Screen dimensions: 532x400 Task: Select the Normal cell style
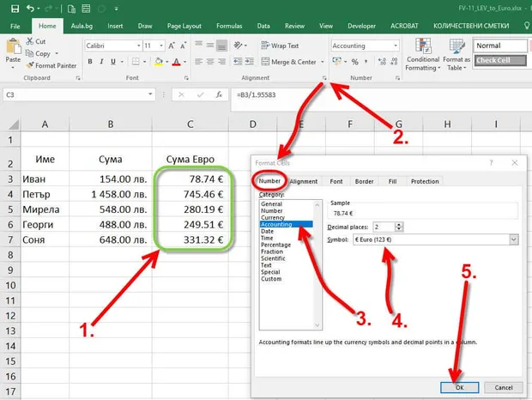(500, 45)
